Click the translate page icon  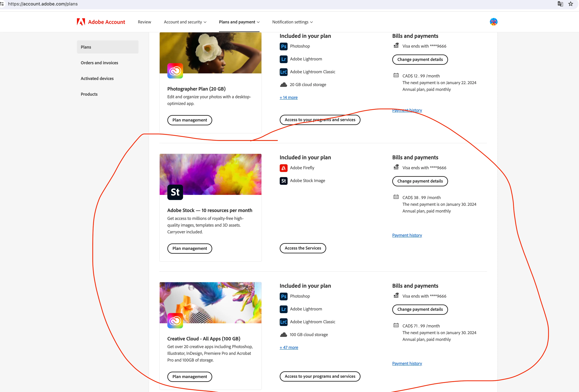point(560,4)
